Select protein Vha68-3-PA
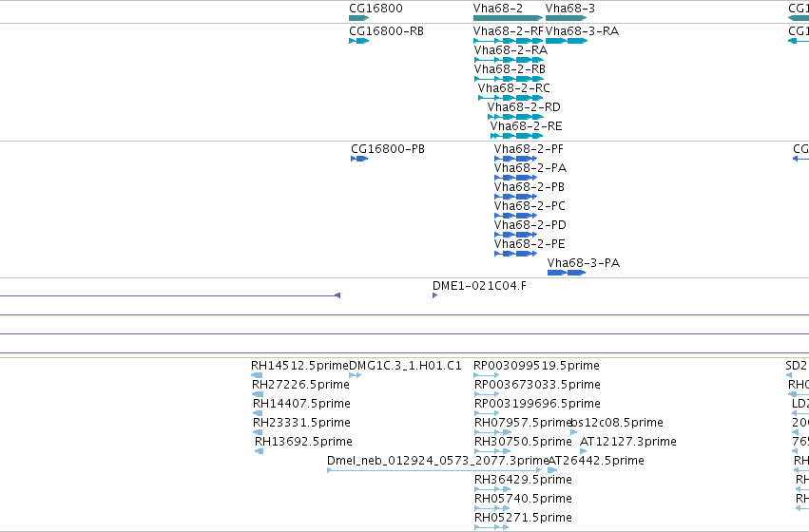Image resolution: width=809 pixels, height=532 pixels. pyautogui.click(x=567, y=273)
